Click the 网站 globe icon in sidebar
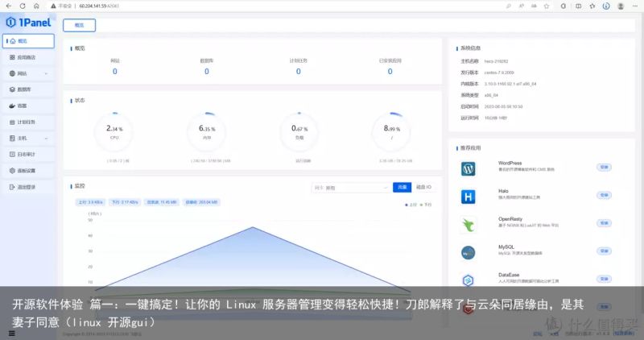Screen dimensions: 644x340 12,73
